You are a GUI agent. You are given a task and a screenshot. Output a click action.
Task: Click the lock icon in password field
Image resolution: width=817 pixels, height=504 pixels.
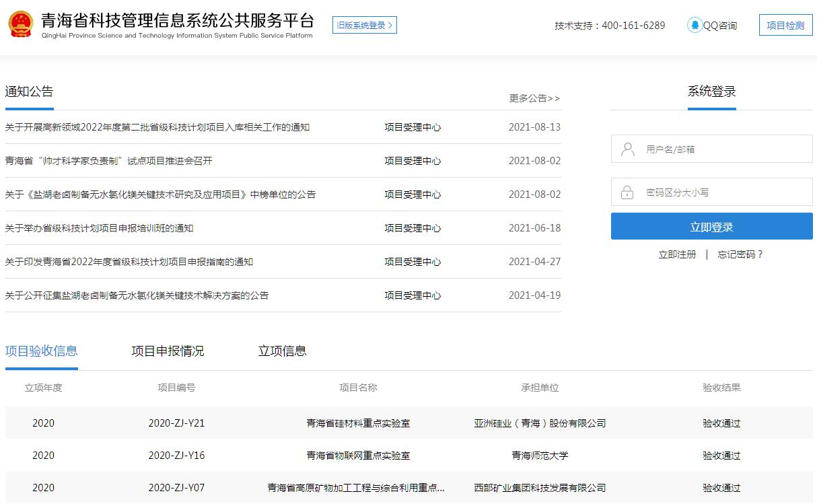[x=627, y=192]
